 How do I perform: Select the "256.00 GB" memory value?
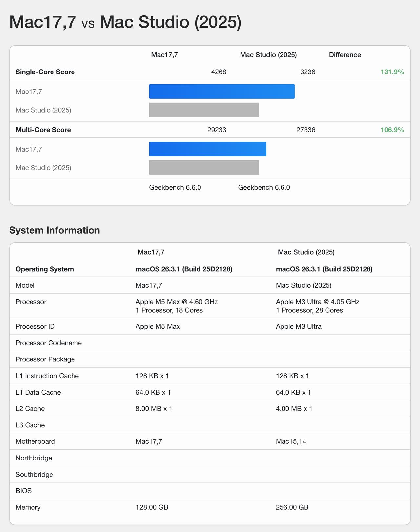click(292, 507)
